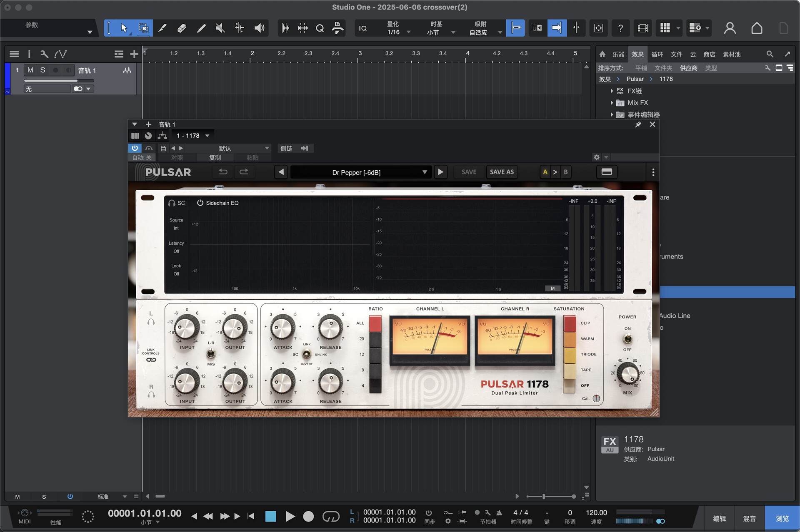Add a new track with plus icon

[134, 54]
